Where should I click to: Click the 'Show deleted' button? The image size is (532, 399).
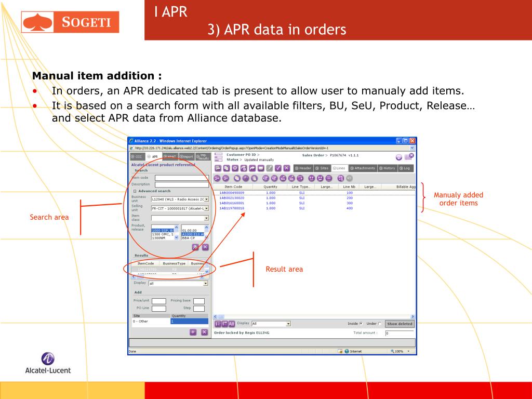pos(400,324)
